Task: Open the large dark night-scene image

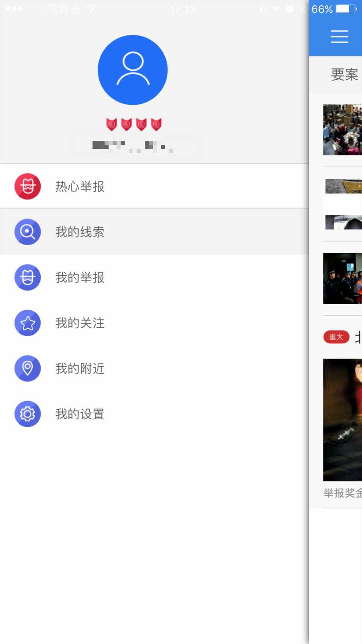Action: click(343, 420)
